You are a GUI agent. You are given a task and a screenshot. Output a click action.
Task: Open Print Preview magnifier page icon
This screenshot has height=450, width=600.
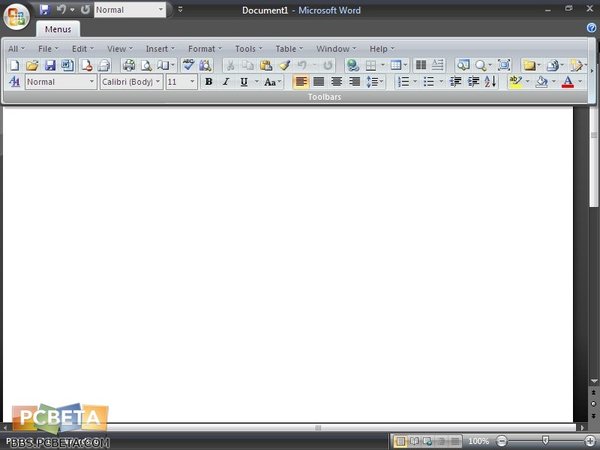pos(146,65)
